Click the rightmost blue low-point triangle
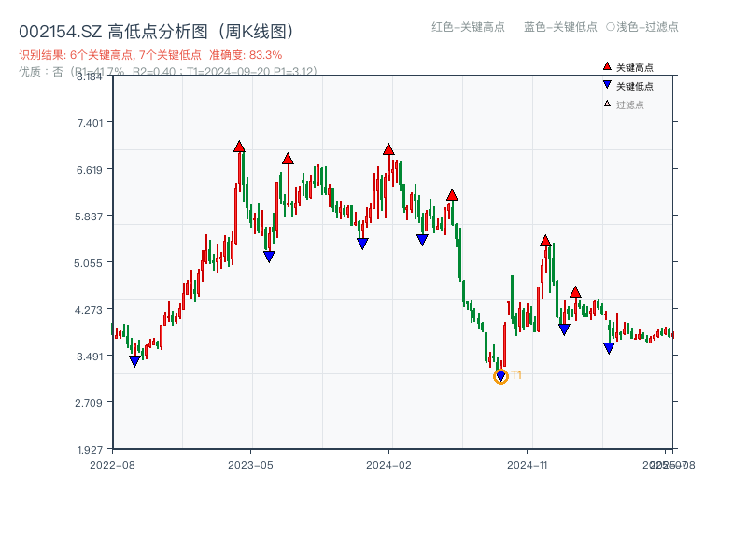The image size is (747, 560). pyautogui.click(x=609, y=347)
